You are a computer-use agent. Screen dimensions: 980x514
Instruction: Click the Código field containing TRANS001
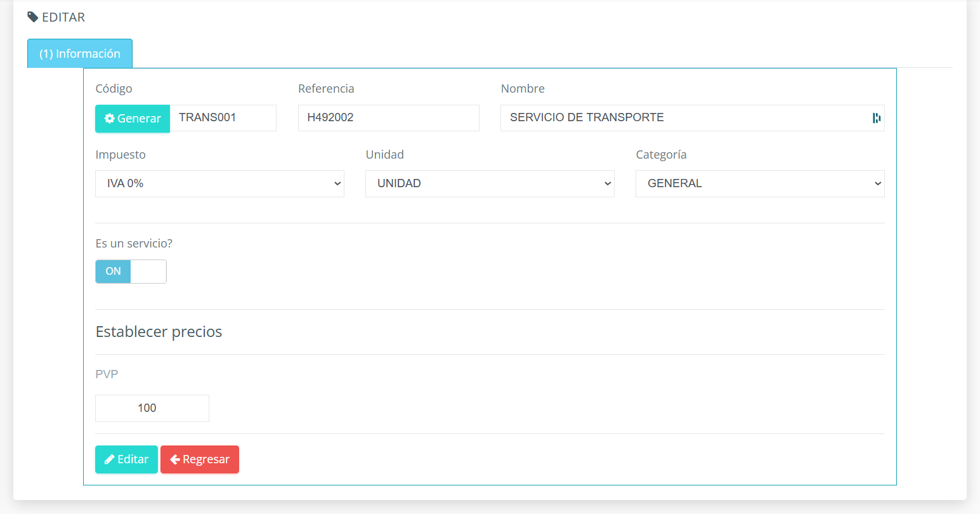223,118
